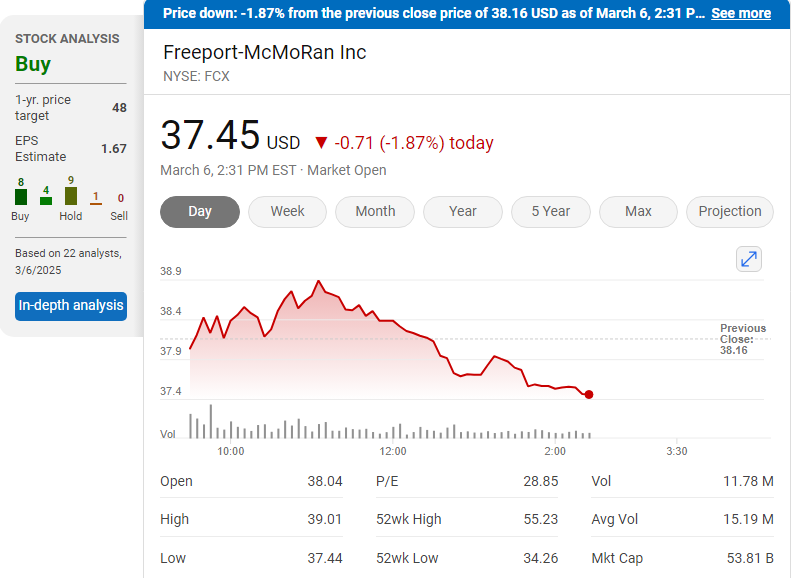Image resolution: width=797 pixels, height=578 pixels.
Task: Click the Previous Close 38.16 chart label
Action: 742,339
